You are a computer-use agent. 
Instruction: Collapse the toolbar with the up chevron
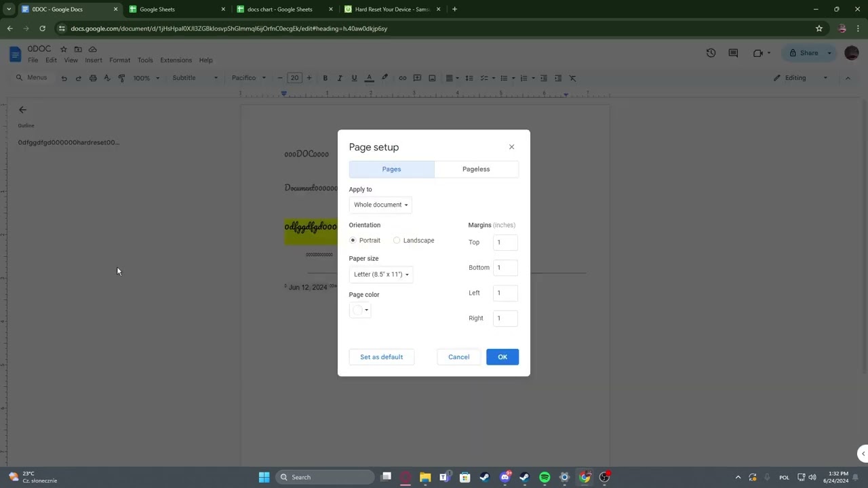pyautogui.click(x=848, y=78)
